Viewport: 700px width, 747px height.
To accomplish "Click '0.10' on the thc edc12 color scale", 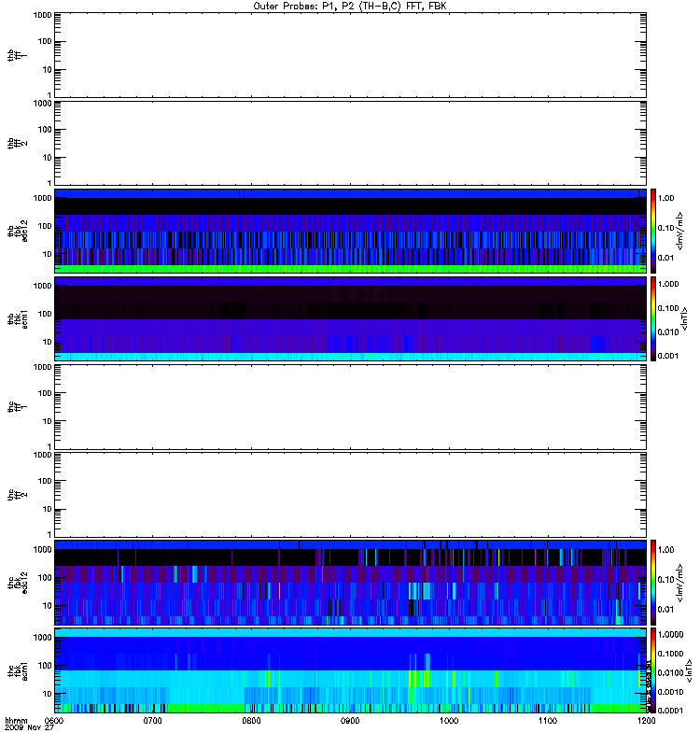I will [665, 580].
